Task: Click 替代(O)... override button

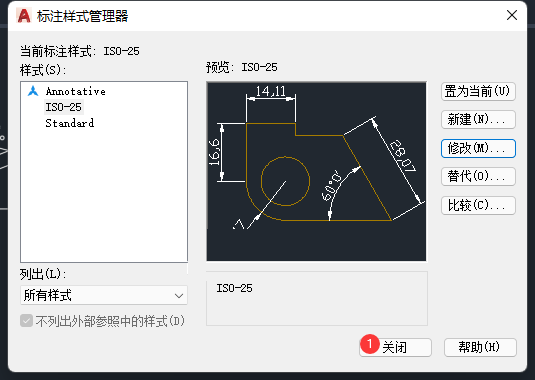Action: click(x=478, y=176)
